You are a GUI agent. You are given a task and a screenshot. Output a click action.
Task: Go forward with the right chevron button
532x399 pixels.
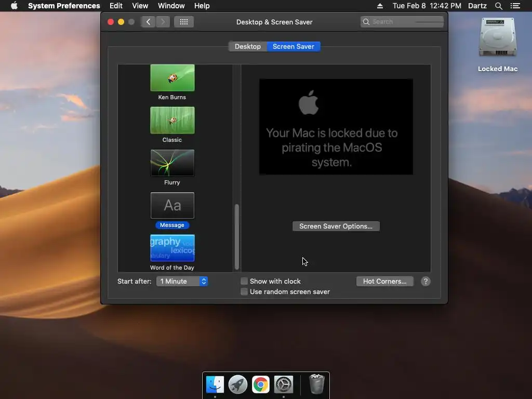click(163, 22)
